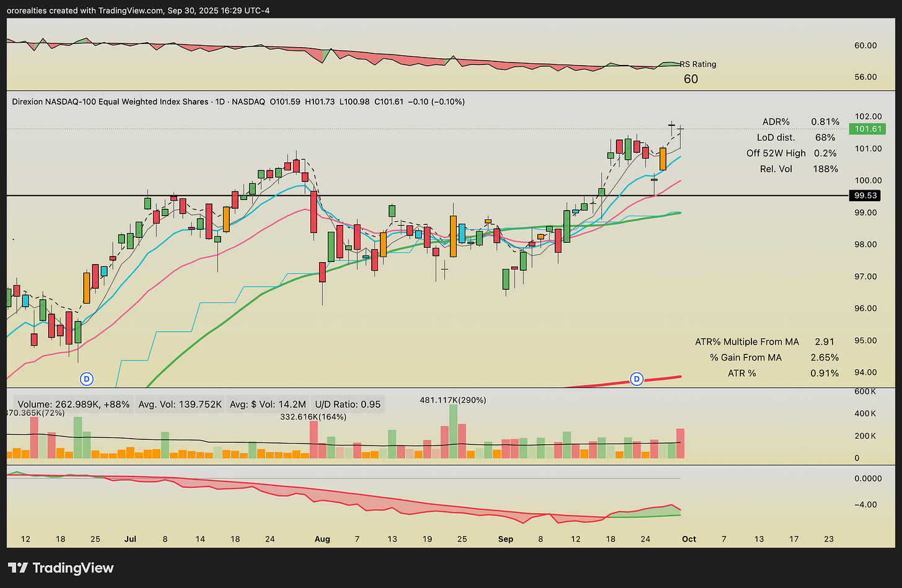Click the % Gain From MA 2.65% stat
This screenshot has width=902, height=588.
pos(774,358)
